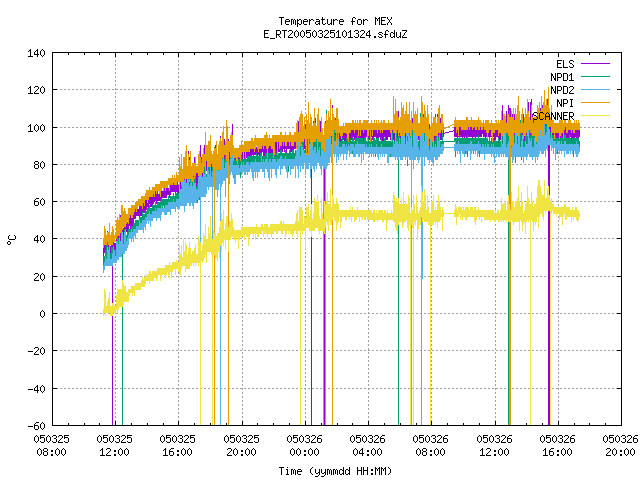The height and width of the screenshot is (480, 640).
Task: Click the y-axis tick label '100'
Action: coord(36,128)
